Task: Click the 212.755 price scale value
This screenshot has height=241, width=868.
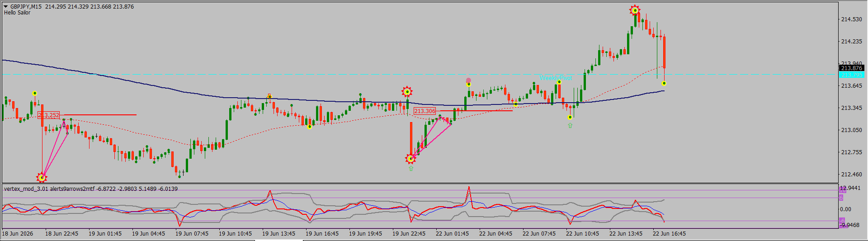Action: click(x=851, y=152)
